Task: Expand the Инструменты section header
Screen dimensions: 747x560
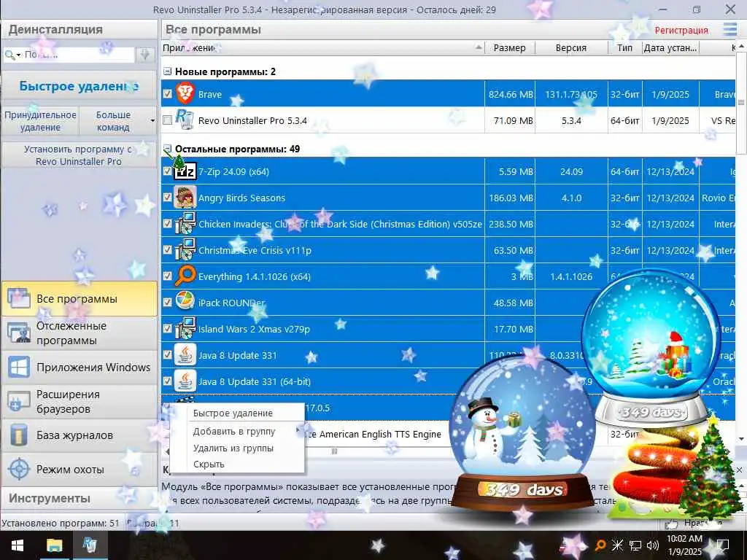Action: tap(79, 498)
